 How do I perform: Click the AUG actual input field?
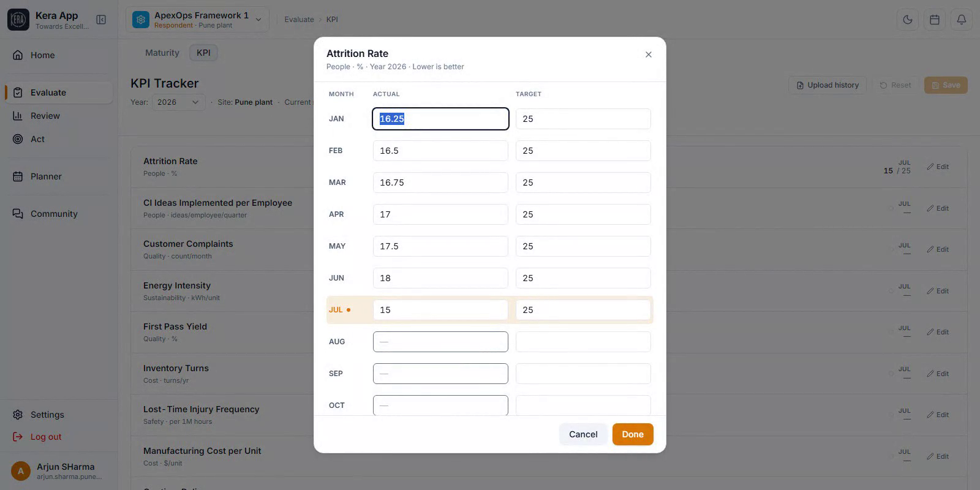pos(440,342)
